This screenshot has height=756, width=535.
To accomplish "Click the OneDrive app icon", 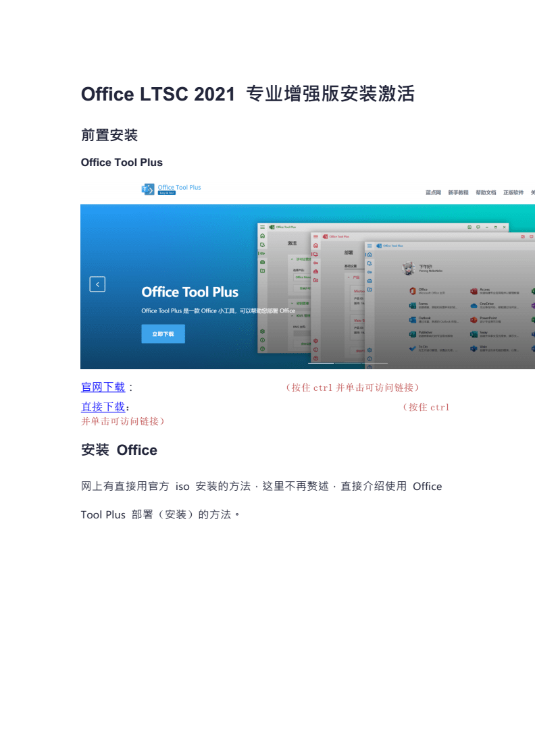I will [x=474, y=305].
